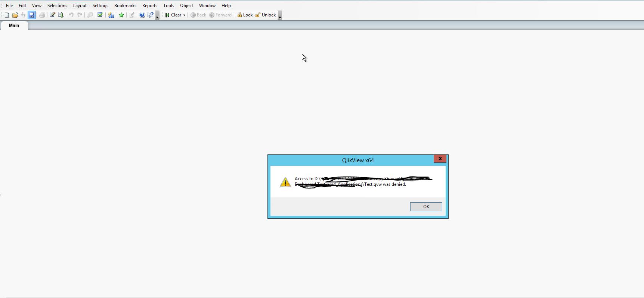This screenshot has height=298, width=644.
Task: Open the Edit Script icon
Action: coord(53,15)
